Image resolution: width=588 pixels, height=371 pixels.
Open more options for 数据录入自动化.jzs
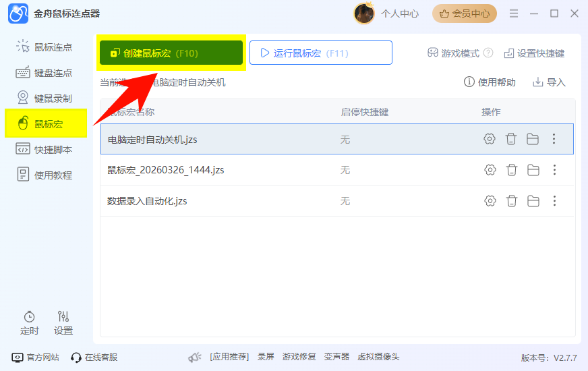point(554,201)
